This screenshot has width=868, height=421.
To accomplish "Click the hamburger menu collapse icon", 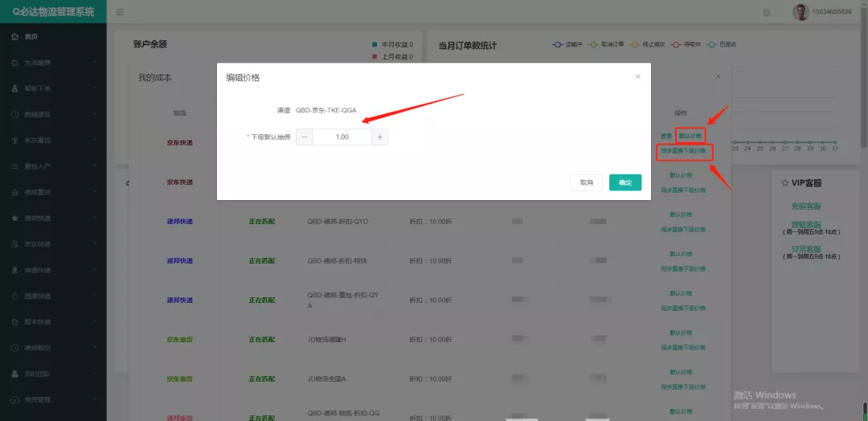I will 120,12.
